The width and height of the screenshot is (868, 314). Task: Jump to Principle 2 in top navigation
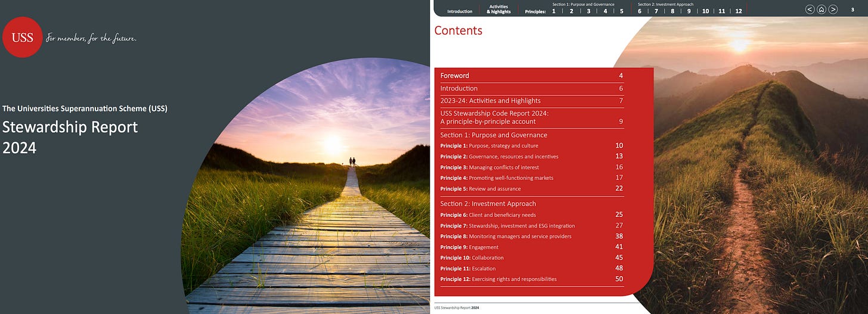pos(571,11)
